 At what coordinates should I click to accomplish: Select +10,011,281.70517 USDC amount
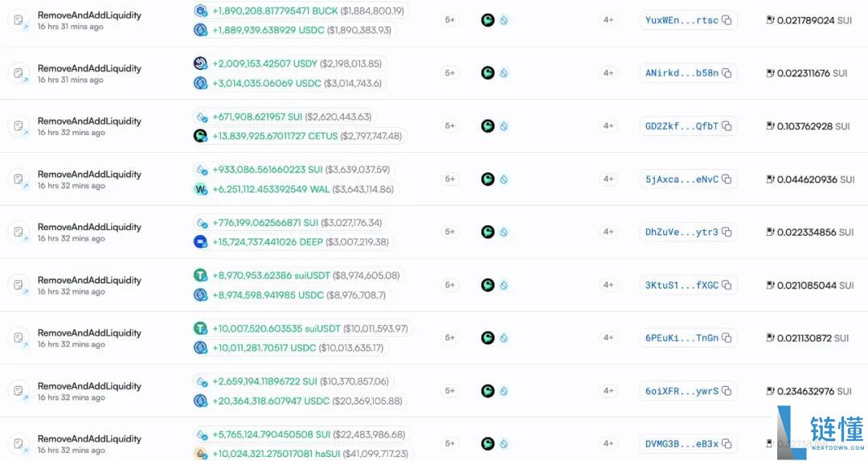pos(264,348)
